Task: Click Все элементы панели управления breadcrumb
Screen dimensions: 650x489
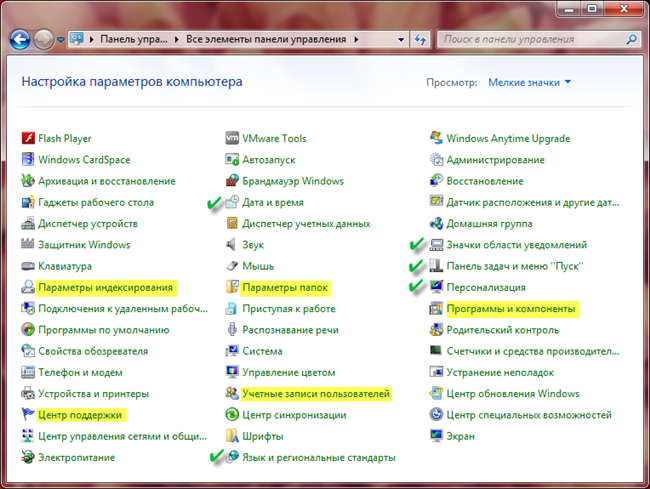Action: [x=266, y=39]
